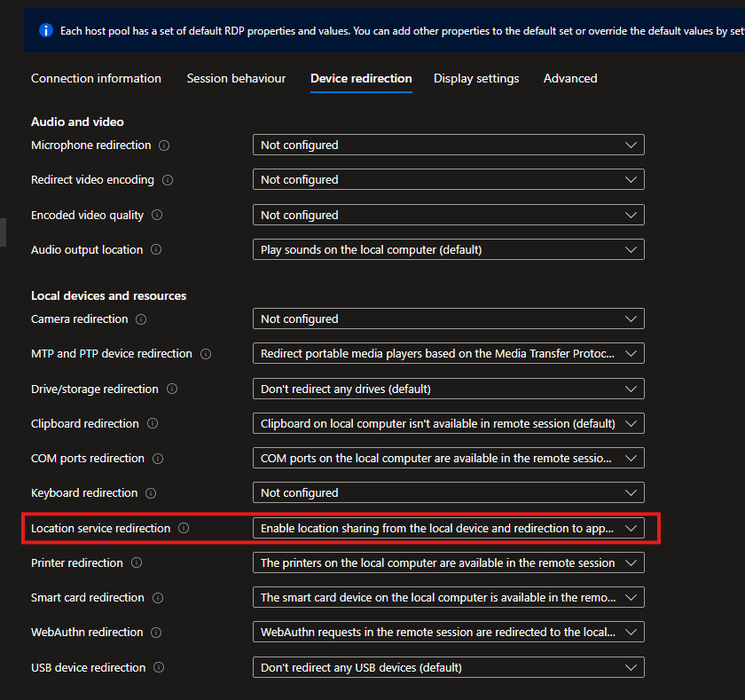Click the blue information banner icon
The width and height of the screenshot is (745, 700).
pyautogui.click(x=46, y=30)
